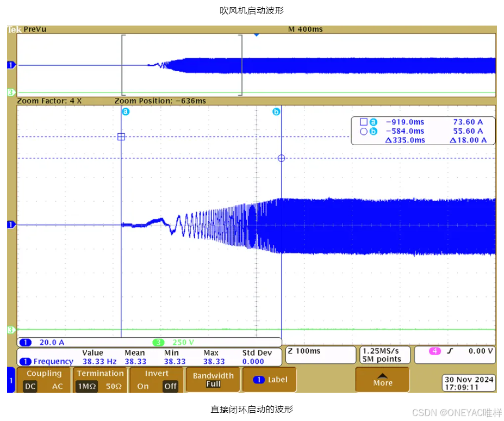Click the square crosshair on cursor a

tap(121, 137)
